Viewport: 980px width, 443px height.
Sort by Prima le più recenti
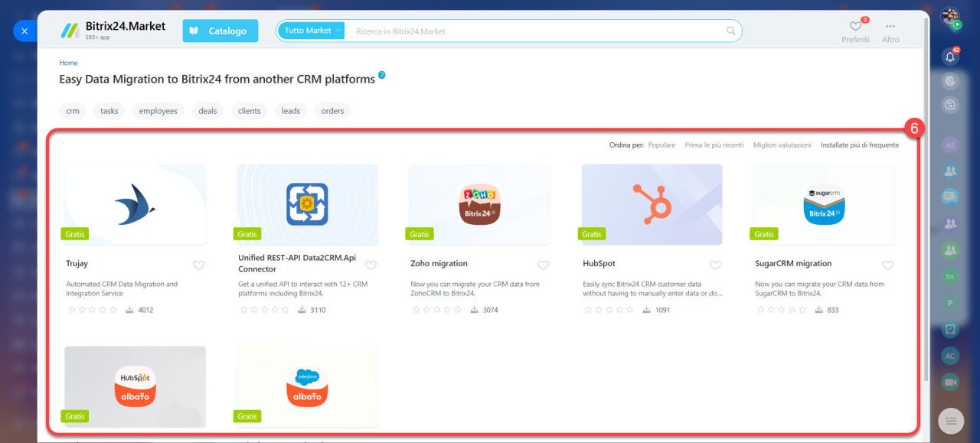[714, 145]
